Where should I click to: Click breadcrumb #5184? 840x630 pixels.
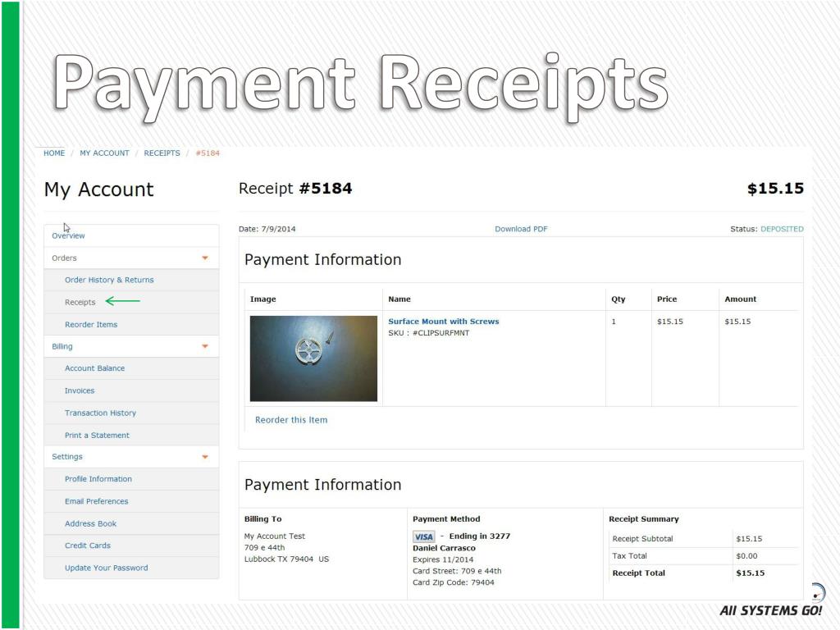[208, 153]
